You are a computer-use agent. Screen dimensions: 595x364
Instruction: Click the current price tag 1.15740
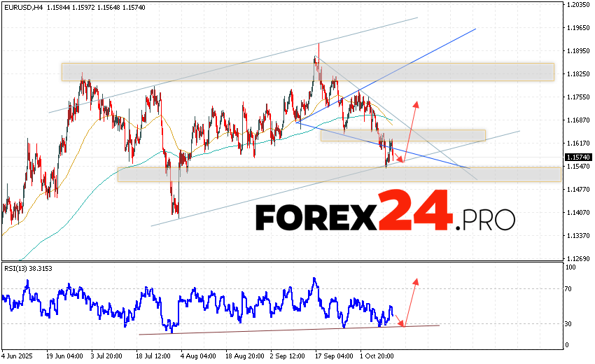click(579, 157)
